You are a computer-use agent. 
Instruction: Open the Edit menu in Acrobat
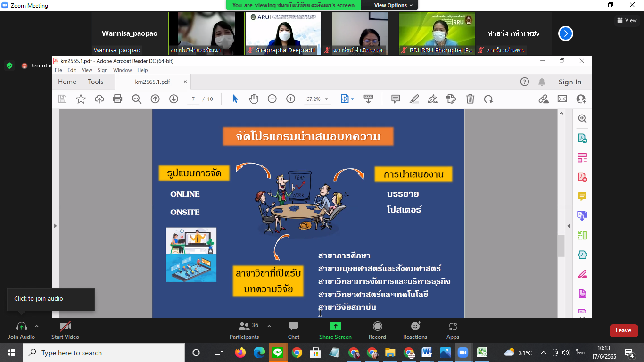72,70
